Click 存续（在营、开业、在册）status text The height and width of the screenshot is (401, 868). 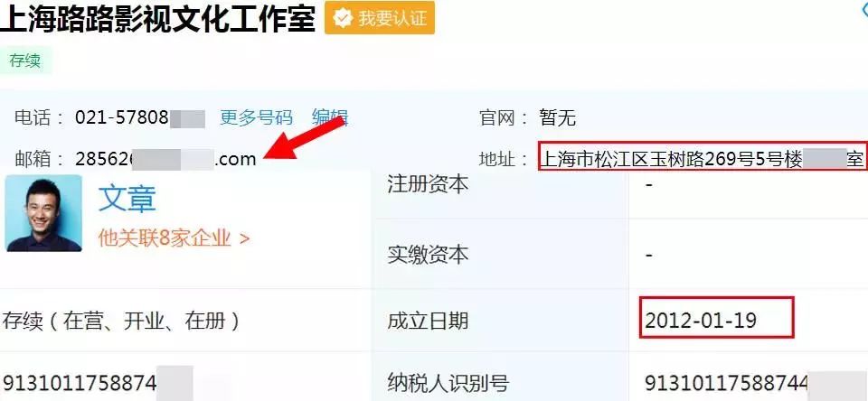(x=122, y=321)
